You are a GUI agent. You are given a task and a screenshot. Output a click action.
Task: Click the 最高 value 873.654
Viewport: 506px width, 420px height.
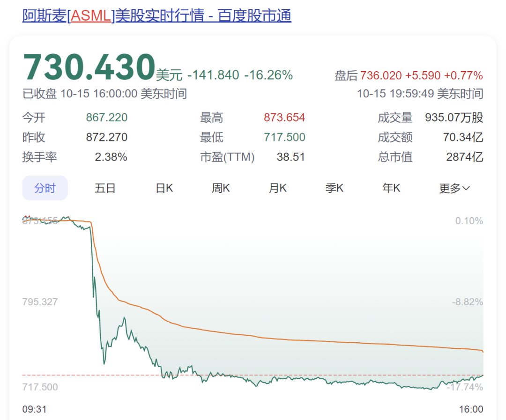(284, 118)
